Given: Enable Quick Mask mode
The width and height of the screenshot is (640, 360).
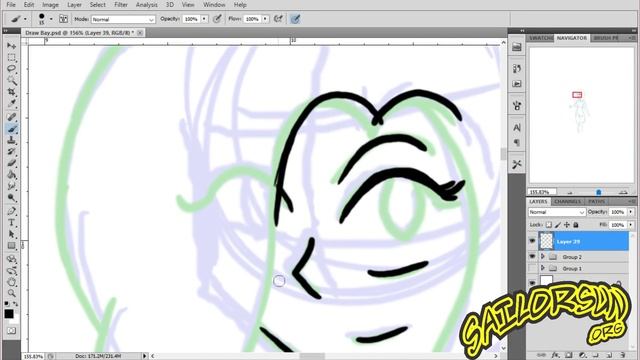Looking at the screenshot, I should pos(11,331).
